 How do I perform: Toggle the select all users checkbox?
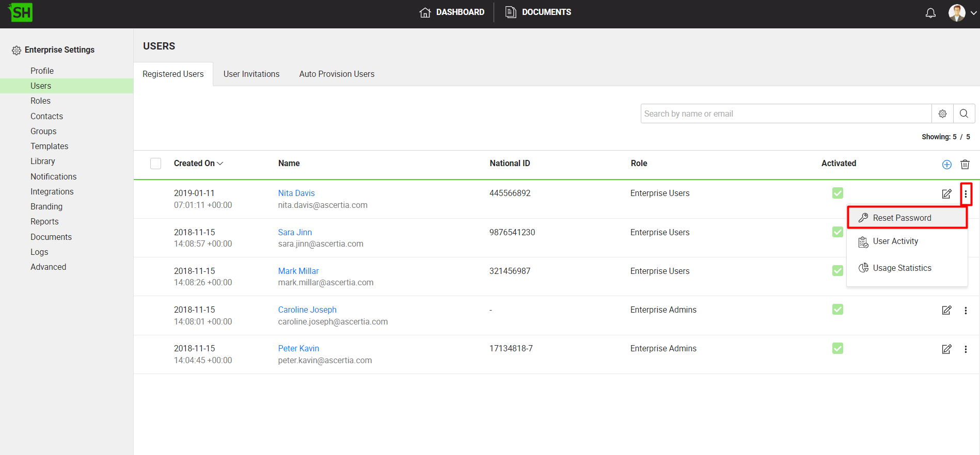155,164
